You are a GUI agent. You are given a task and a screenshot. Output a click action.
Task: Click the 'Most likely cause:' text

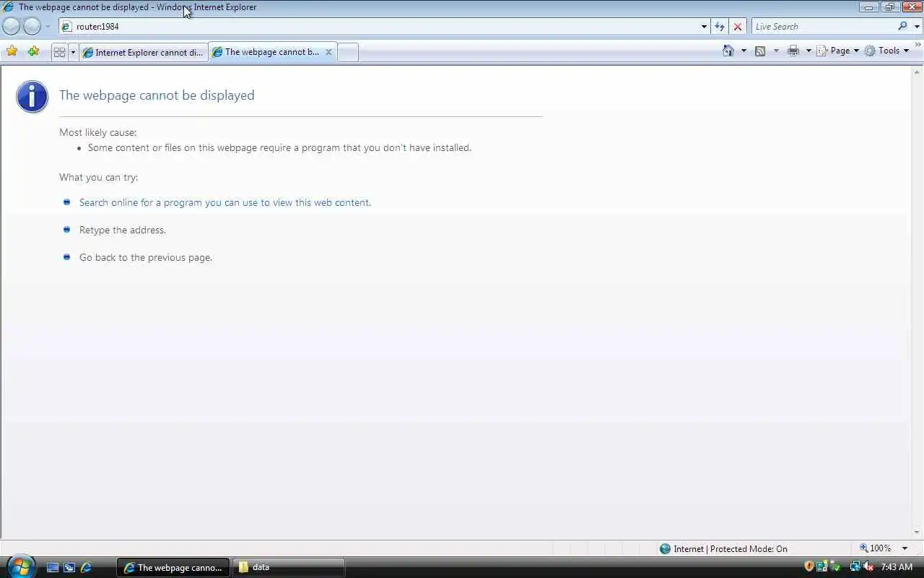pyautogui.click(x=97, y=132)
